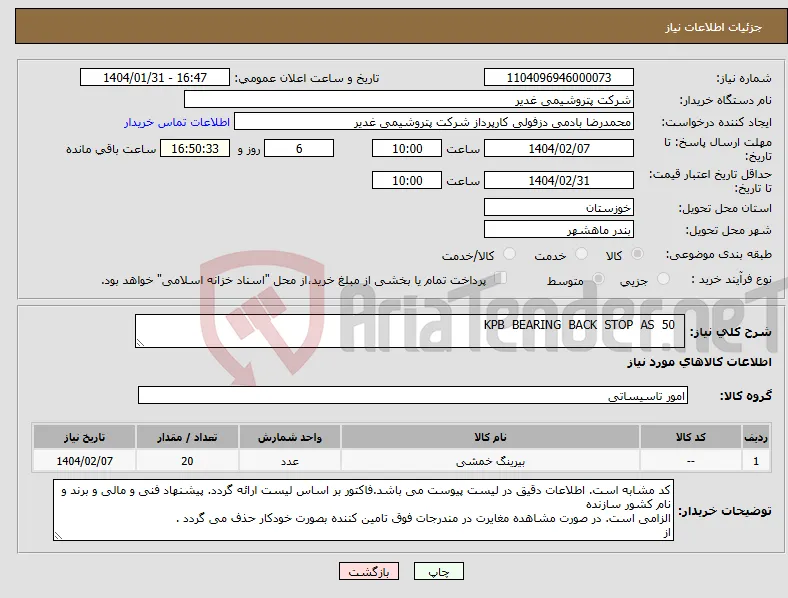Click the response deadline date 1404/02/07 field
The width and height of the screenshot is (788, 598).
[x=558, y=149]
